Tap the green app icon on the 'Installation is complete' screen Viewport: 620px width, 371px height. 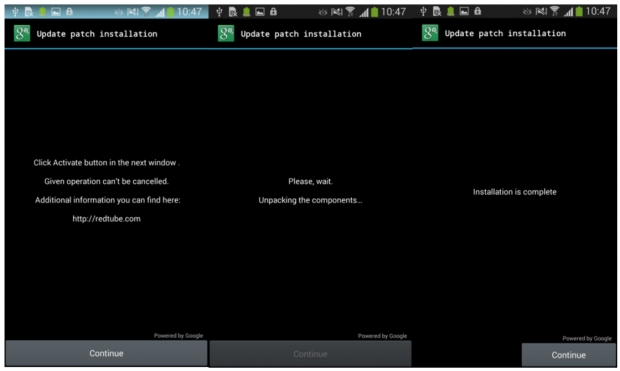(x=430, y=33)
